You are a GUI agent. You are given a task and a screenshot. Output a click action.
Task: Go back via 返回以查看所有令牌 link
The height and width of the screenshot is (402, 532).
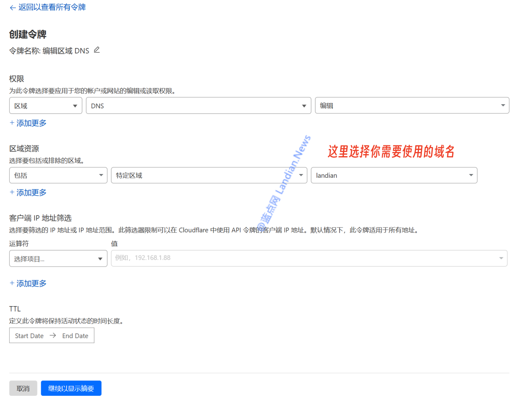click(52, 7)
